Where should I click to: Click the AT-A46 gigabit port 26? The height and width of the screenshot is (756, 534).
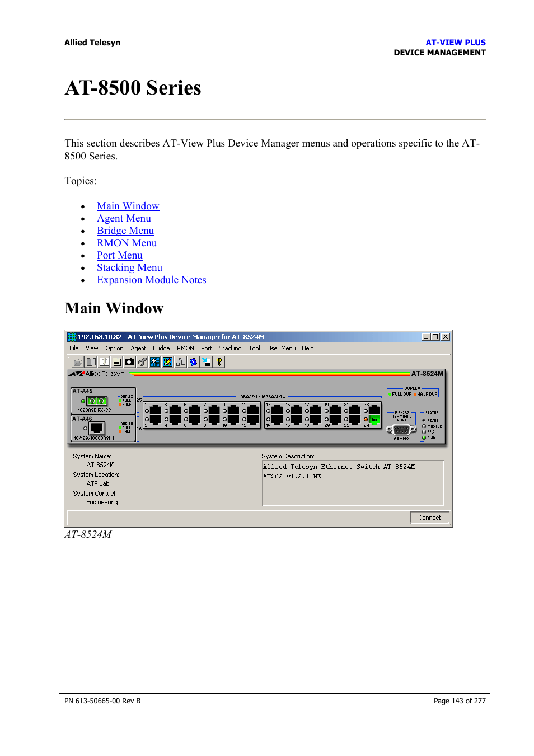tap(97, 428)
